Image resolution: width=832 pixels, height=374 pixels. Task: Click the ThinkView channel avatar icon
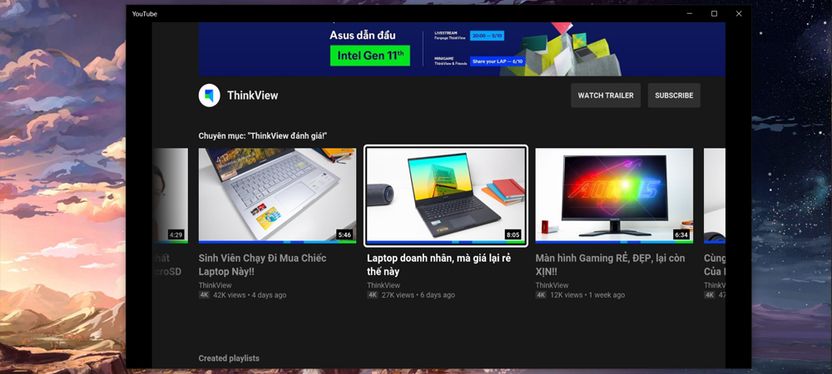point(209,95)
